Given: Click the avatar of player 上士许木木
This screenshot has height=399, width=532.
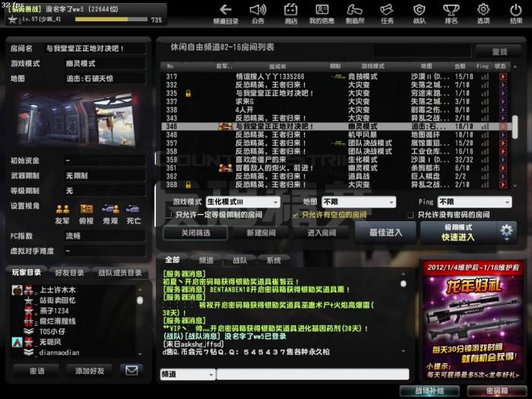Looking at the screenshot, I should (17, 290).
